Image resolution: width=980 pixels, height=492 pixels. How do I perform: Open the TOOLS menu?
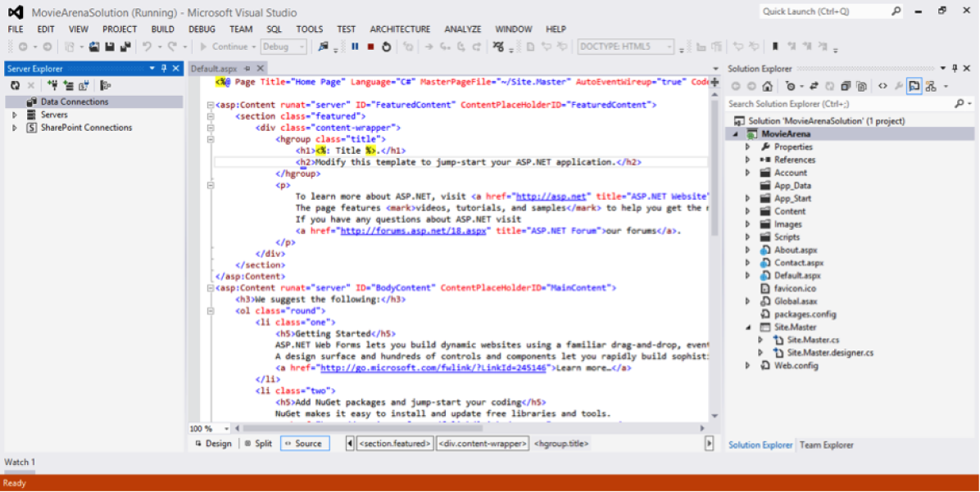click(310, 29)
